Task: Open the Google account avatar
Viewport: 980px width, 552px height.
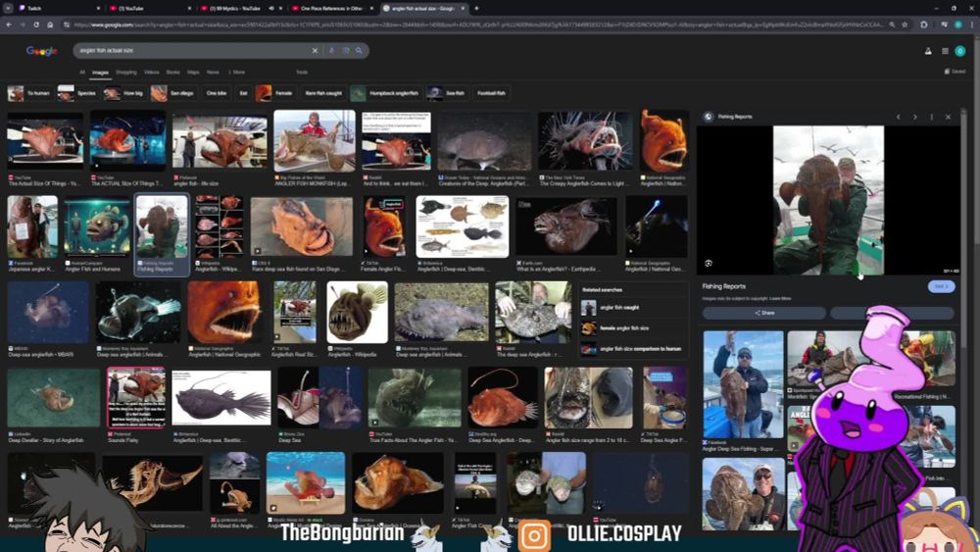Action: pos(960,51)
